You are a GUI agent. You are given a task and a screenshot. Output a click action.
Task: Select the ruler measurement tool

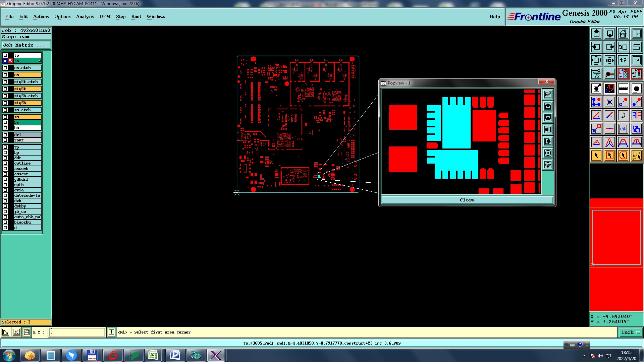coord(623,88)
